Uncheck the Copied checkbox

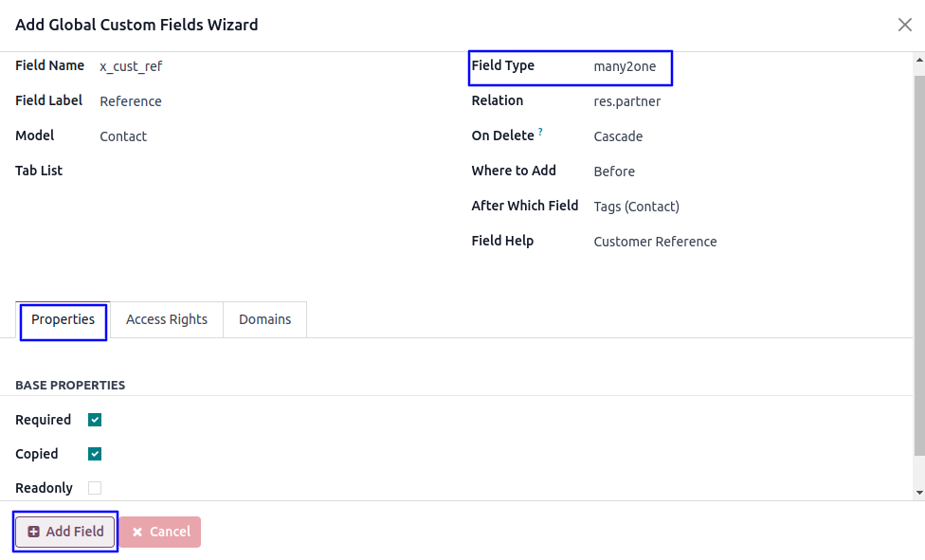coord(95,454)
